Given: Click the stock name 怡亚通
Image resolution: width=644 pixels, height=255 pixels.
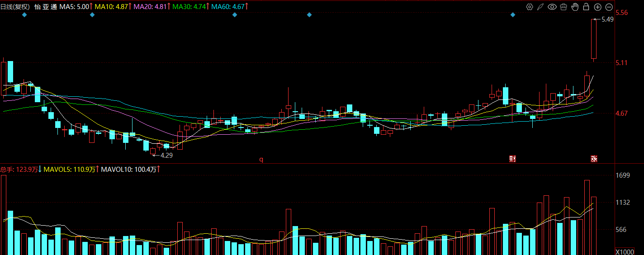Looking at the screenshot, I should click(x=46, y=7).
